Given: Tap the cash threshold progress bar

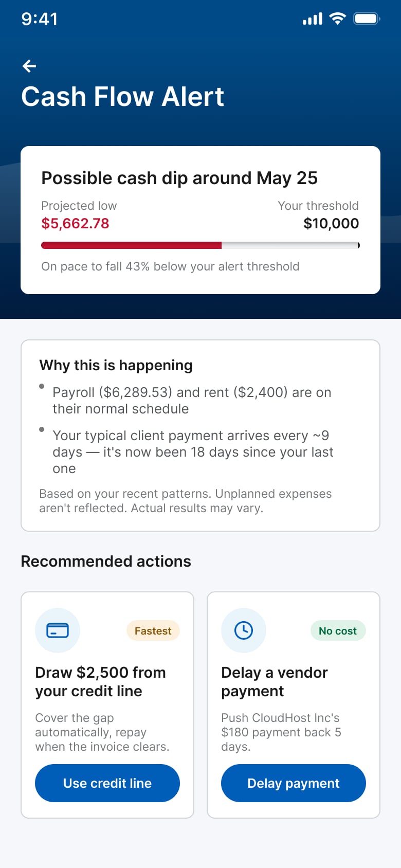Looking at the screenshot, I should click(x=200, y=245).
